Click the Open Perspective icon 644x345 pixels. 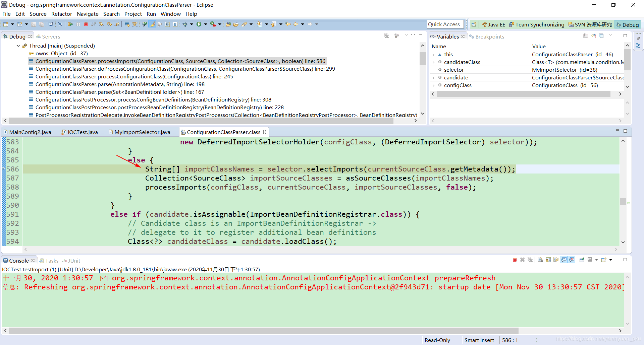point(474,24)
